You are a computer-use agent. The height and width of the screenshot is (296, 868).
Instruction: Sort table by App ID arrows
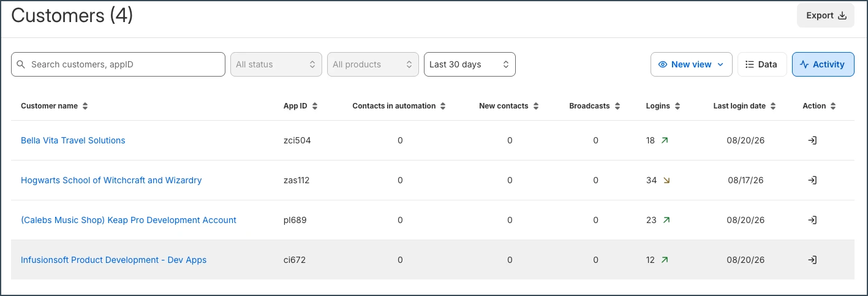(x=315, y=106)
